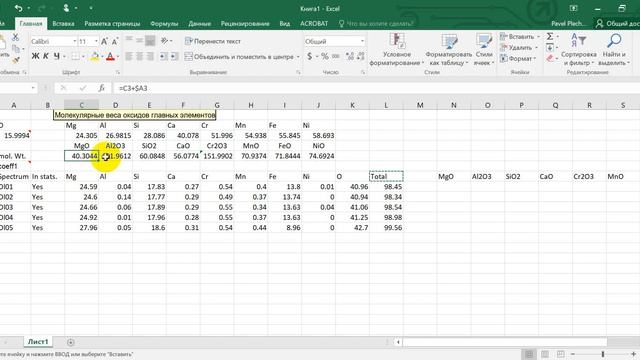The height and width of the screenshot is (360, 640).
Task: Click the Clear eraser icon
Action: pyautogui.click(x=550, y=58)
